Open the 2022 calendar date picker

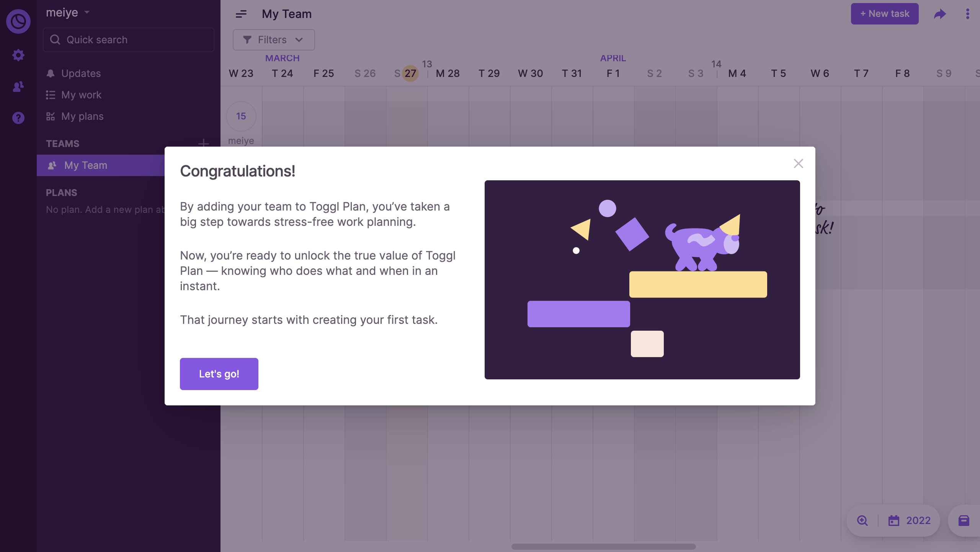(910, 521)
